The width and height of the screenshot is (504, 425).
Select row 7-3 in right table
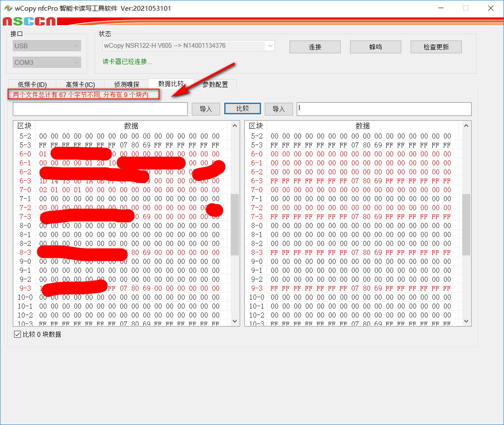(x=353, y=217)
